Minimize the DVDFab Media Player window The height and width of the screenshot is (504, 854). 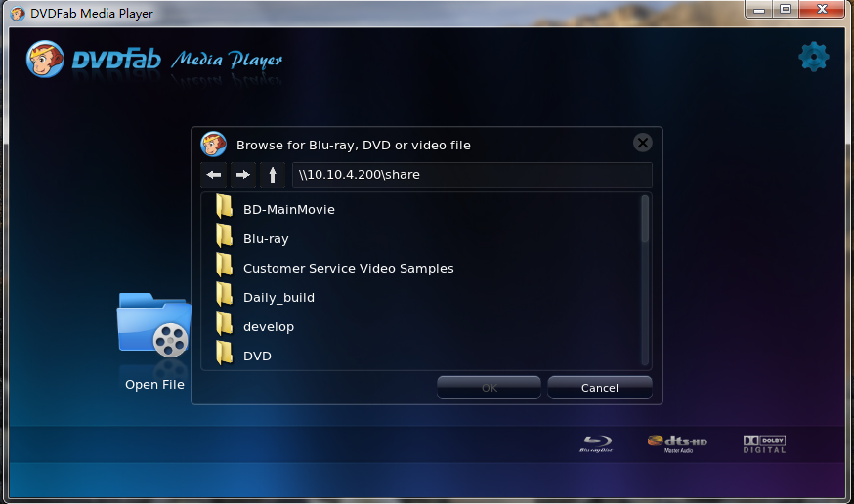(759, 9)
